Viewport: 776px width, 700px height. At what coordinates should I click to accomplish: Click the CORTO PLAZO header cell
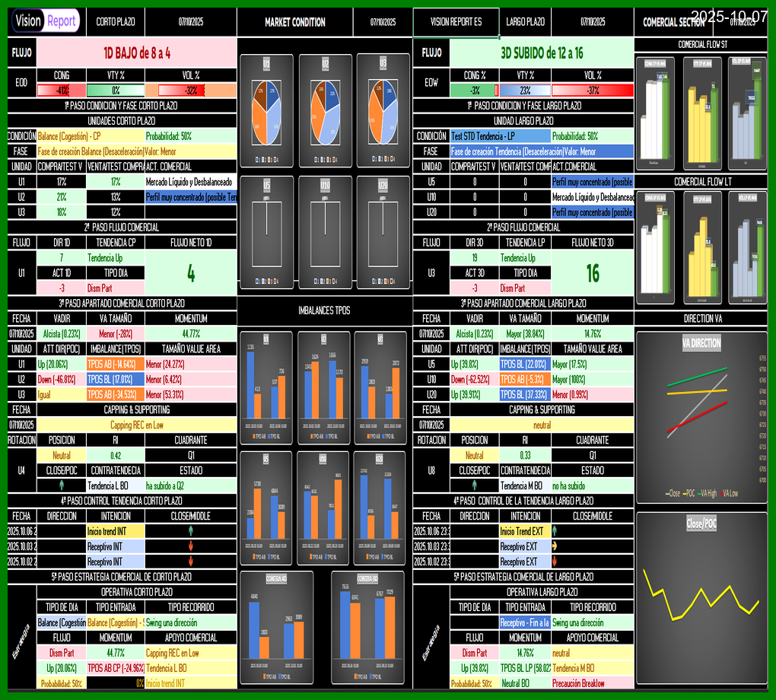116,22
